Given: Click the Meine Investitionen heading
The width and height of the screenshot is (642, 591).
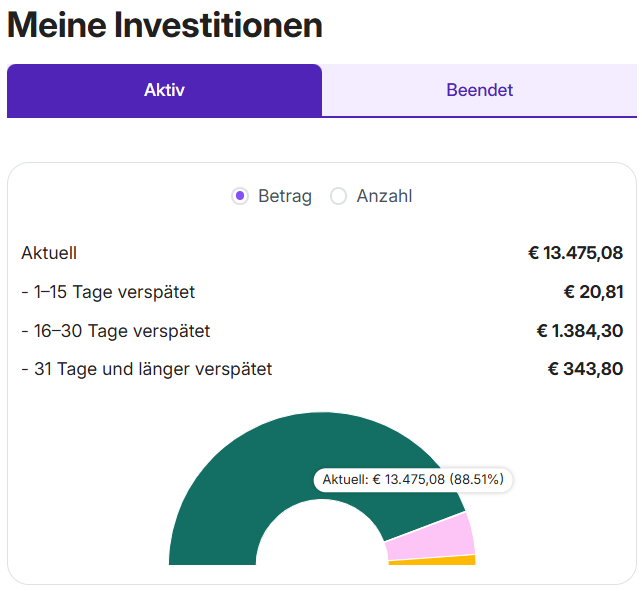Looking at the screenshot, I should tap(165, 26).
